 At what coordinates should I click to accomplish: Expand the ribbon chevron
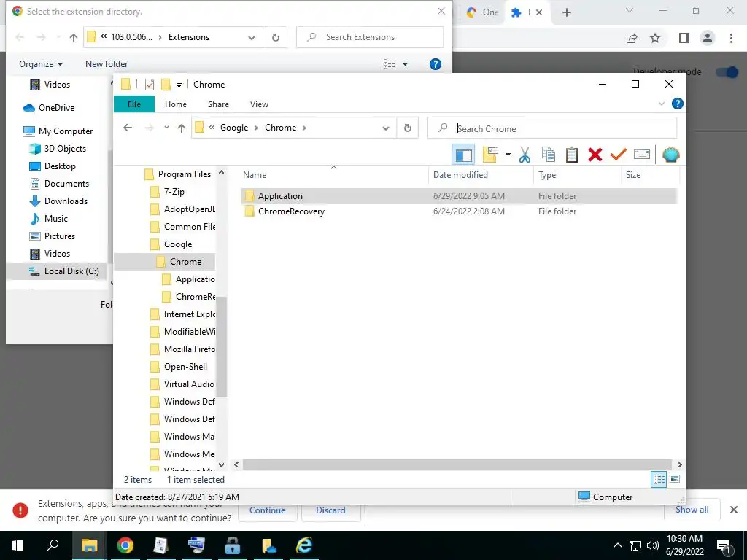(x=661, y=104)
